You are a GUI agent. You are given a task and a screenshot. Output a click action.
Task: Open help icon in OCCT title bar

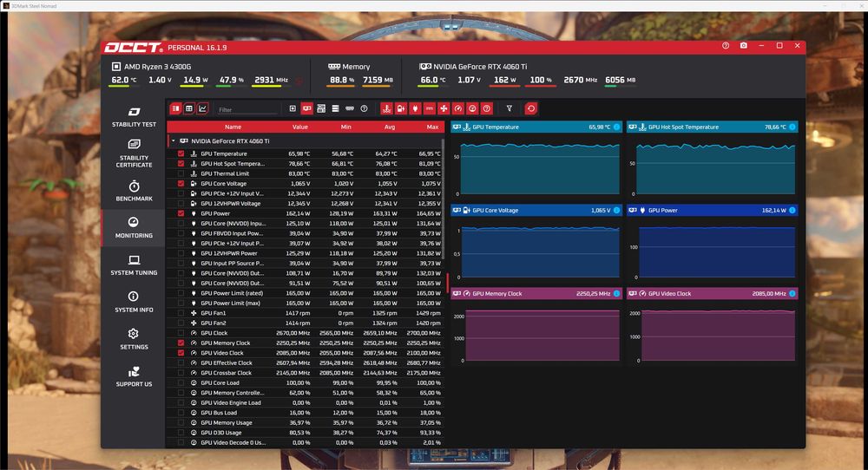pos(726,46)
